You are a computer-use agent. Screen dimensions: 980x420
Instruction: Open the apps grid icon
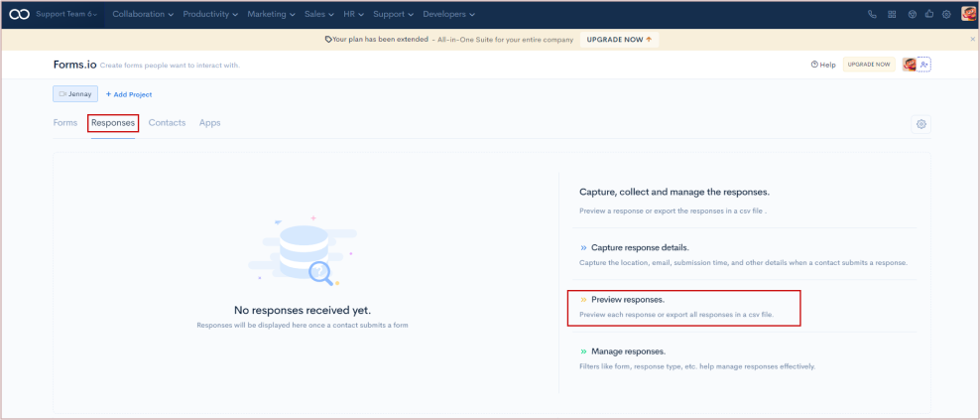[x=892, y=15]
